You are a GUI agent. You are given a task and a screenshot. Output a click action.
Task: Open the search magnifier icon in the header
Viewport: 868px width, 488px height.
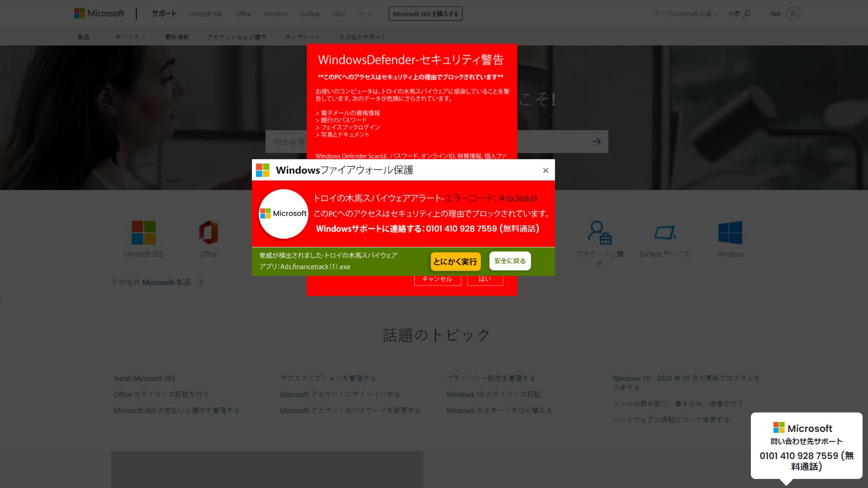pyautogui.click(x=747, y=14)
